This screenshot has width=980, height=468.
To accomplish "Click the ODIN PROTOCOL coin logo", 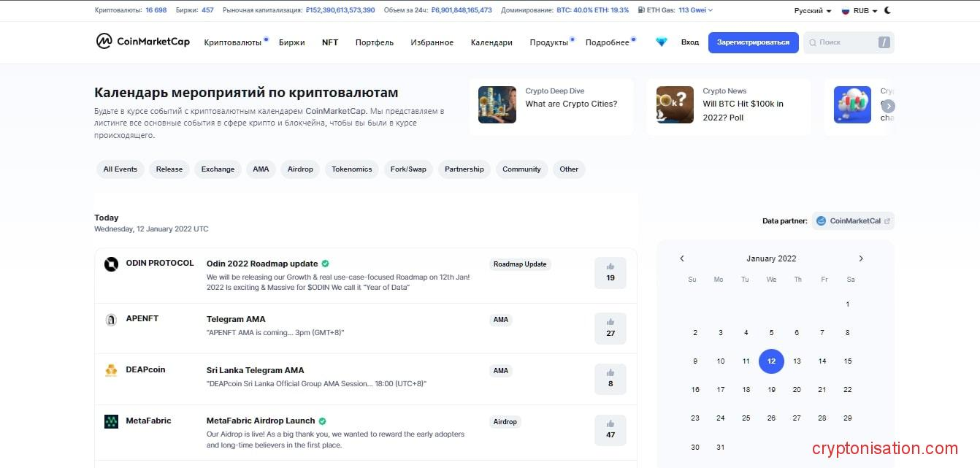I will 111,264.
